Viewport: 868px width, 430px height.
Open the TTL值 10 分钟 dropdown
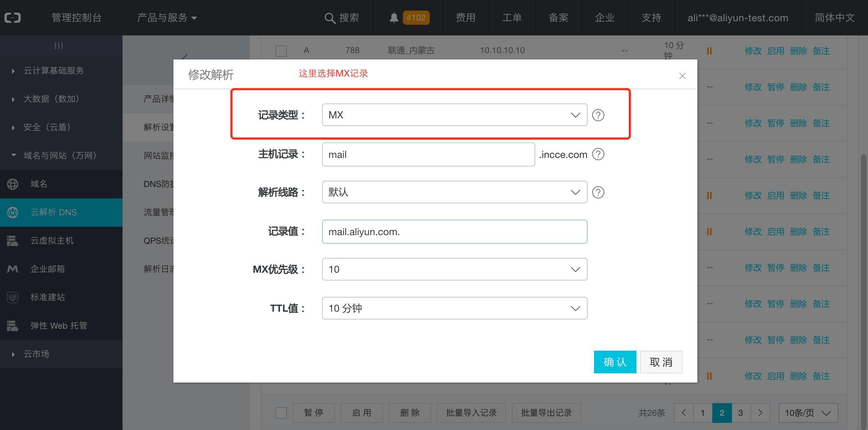click(x=455, y=308)
